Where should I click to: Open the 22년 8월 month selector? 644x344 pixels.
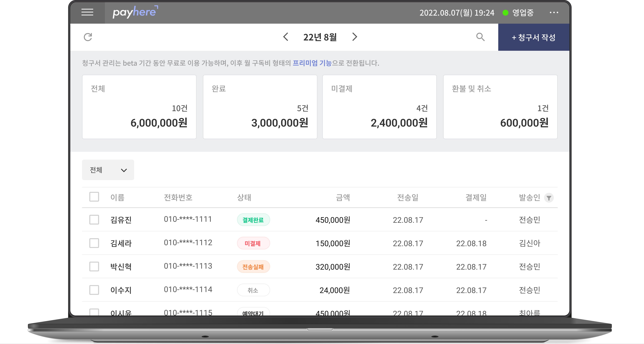point(320,37)
